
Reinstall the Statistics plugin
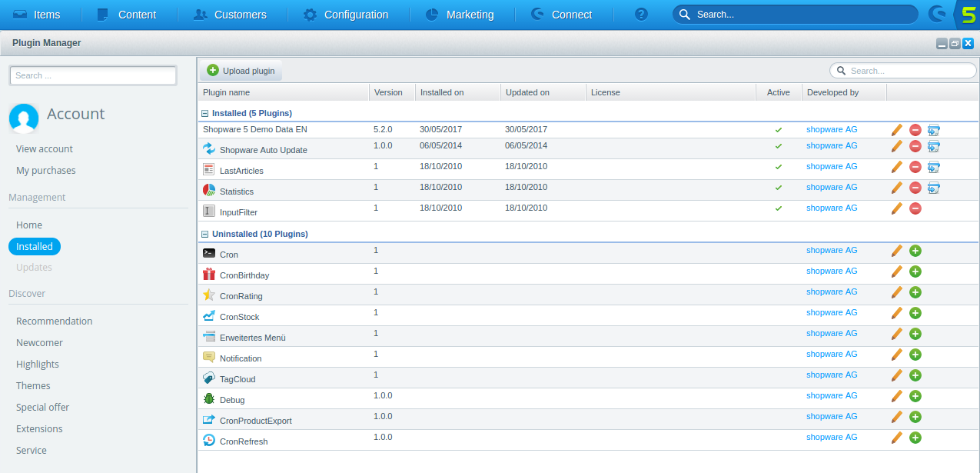click(x=934, y=188)
